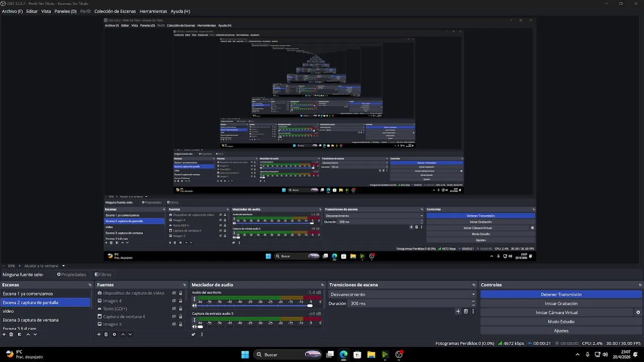Open Ajustes settings button
This screenshot has height=362, width=644.
coord(561,331)
